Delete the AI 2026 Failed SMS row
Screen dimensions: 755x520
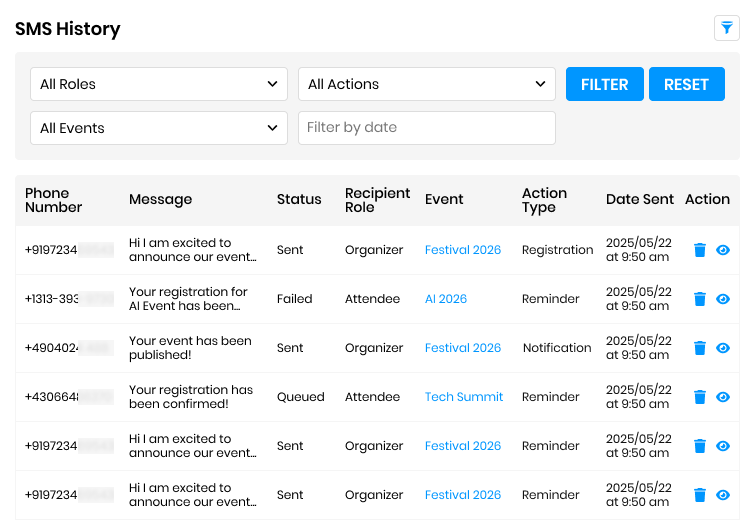tap(700, 299)
